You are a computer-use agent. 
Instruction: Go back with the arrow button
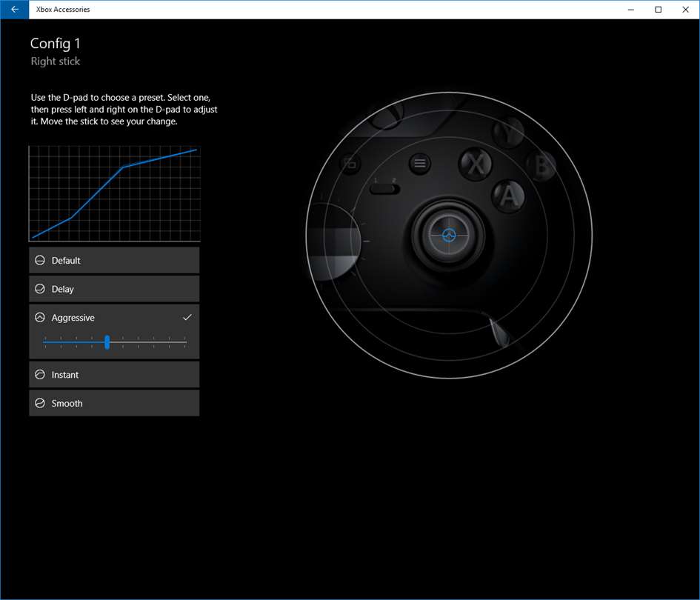(x=14, y=10)
